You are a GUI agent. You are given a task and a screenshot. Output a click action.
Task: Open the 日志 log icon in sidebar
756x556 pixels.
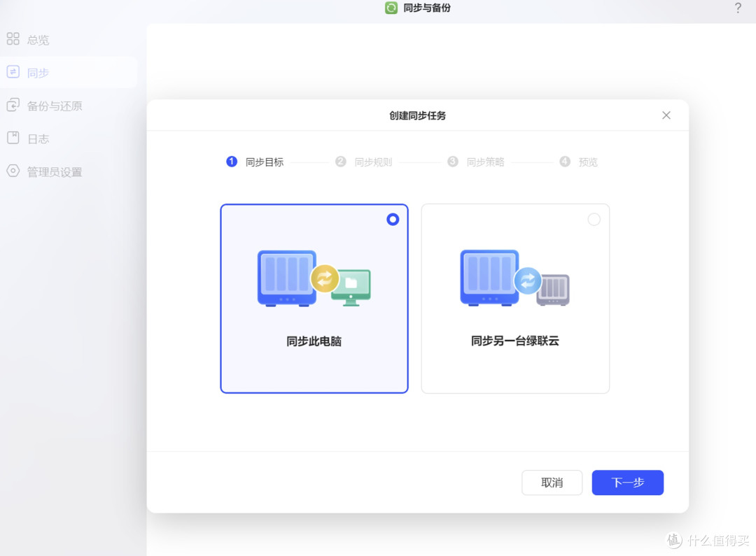pyautogui.click(x=13, y=138)
